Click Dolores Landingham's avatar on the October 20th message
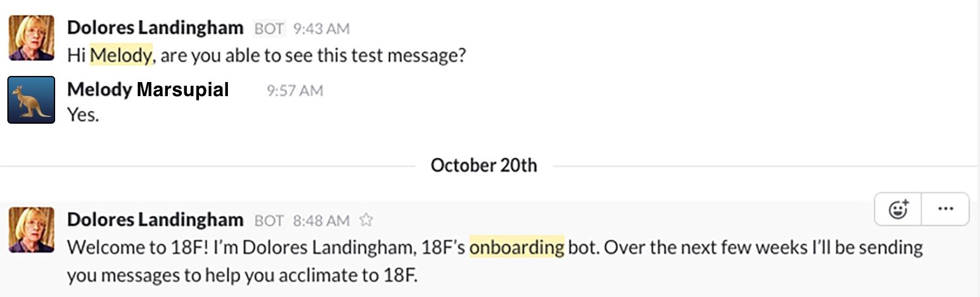This screenshot has width=980, height=297. click(31, 230)
